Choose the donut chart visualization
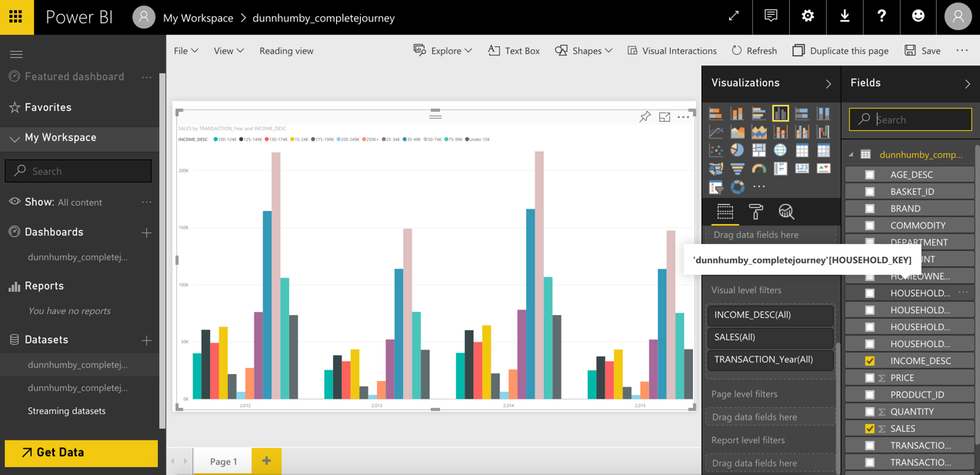Image resolution: width=980 pixels, height=475 pixels. pyautogui.click(x=738, y=187)
